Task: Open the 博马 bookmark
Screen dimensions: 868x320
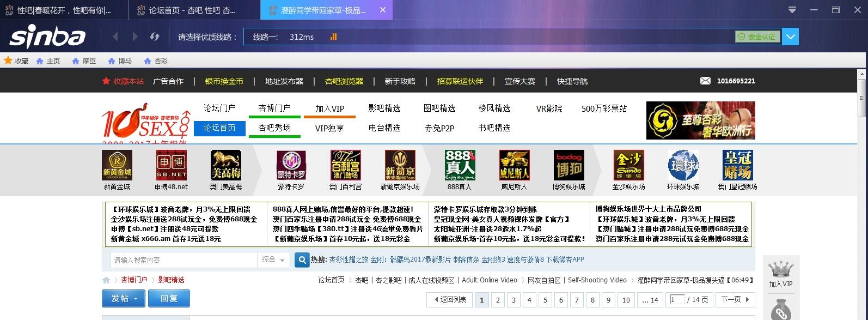Action: point(120,61)
